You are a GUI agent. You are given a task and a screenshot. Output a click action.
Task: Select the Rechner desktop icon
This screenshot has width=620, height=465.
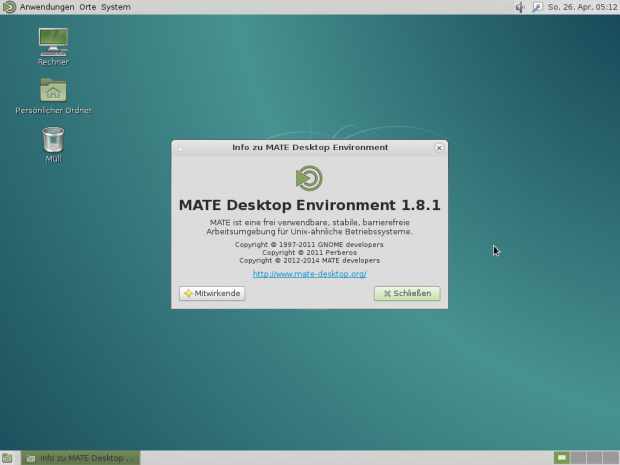pyautogui.click(x=53, y=47)
